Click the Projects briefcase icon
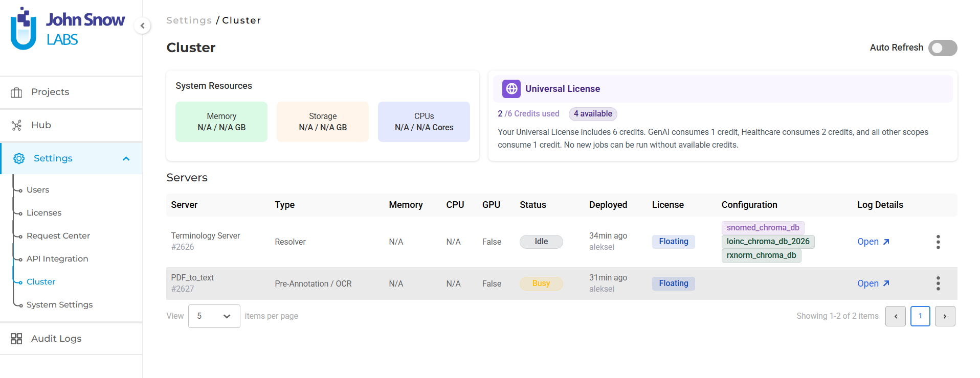This screenshot has width=980, height=378. point(16,92)
